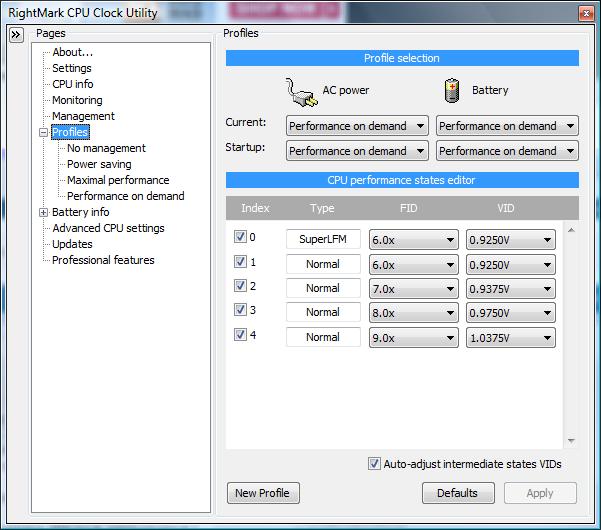Open VID dropdown for index 0 row

pyautogui.click(x=511, y=240)
